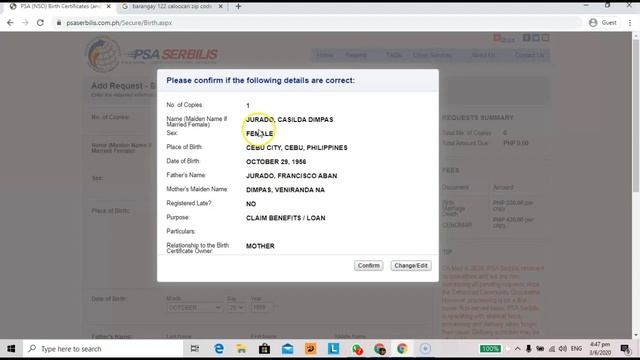Open the volume speaker control
Image resolution: width=640 pixels, height=360 pixels.
(x=563, y=349)
